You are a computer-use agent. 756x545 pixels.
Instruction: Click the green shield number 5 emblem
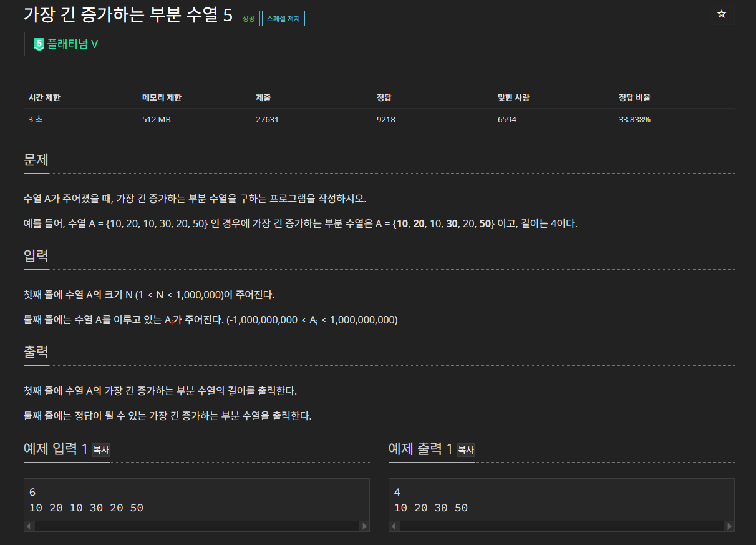pyautogui.click(x=39, y=44)
